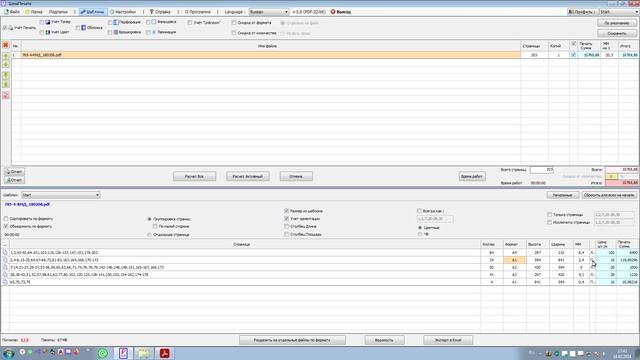The width and height of the screenshot is (640, 360).
Task: Click the lower Отчет button
Action: [14, 180]
